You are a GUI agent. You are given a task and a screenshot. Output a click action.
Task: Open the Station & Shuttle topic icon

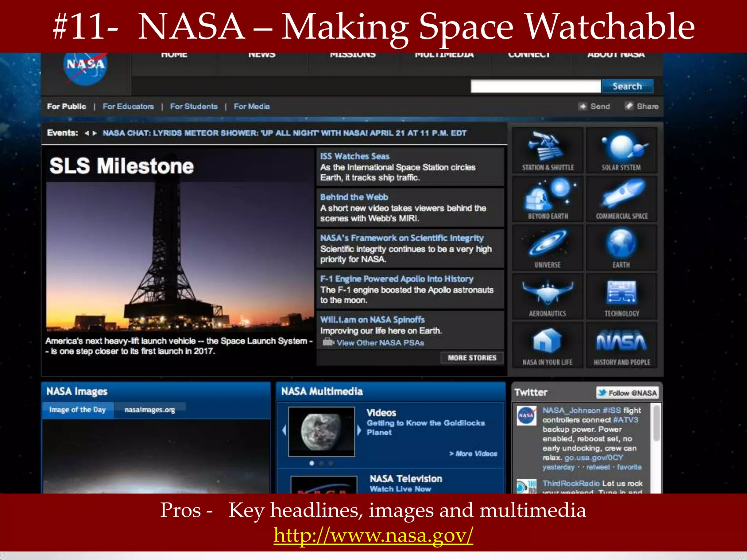pos(547,150)
